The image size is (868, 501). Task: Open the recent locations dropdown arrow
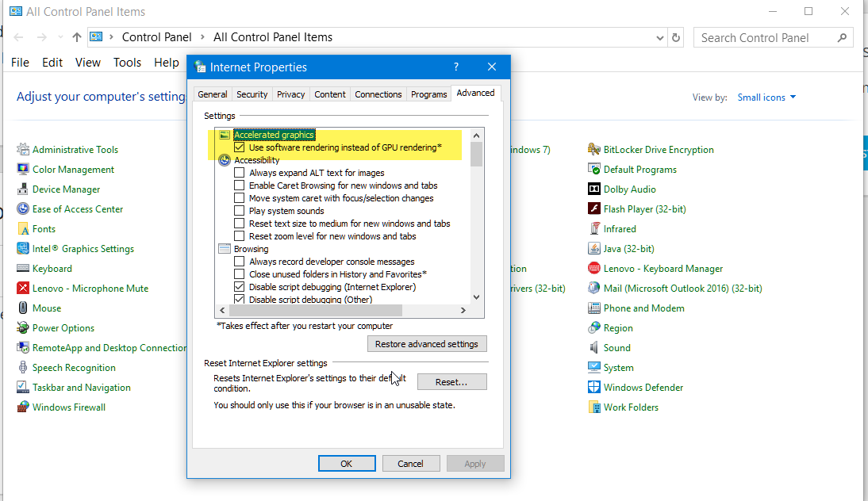click(60, 37)
